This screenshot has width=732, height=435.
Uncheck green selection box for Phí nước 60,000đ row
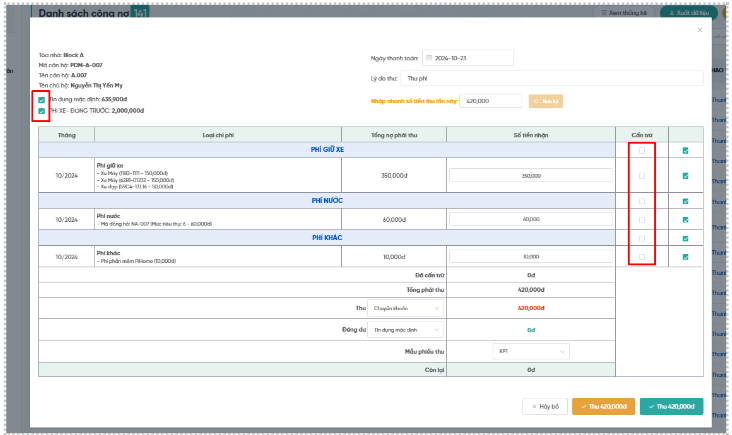[685, 219]
